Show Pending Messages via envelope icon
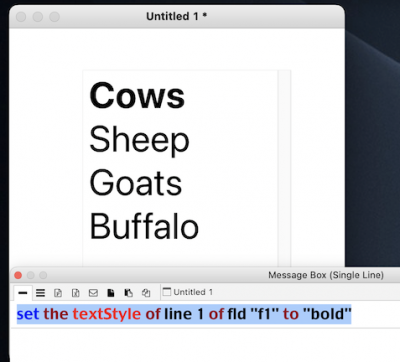 pyautogui.click(x=93, y=293)
